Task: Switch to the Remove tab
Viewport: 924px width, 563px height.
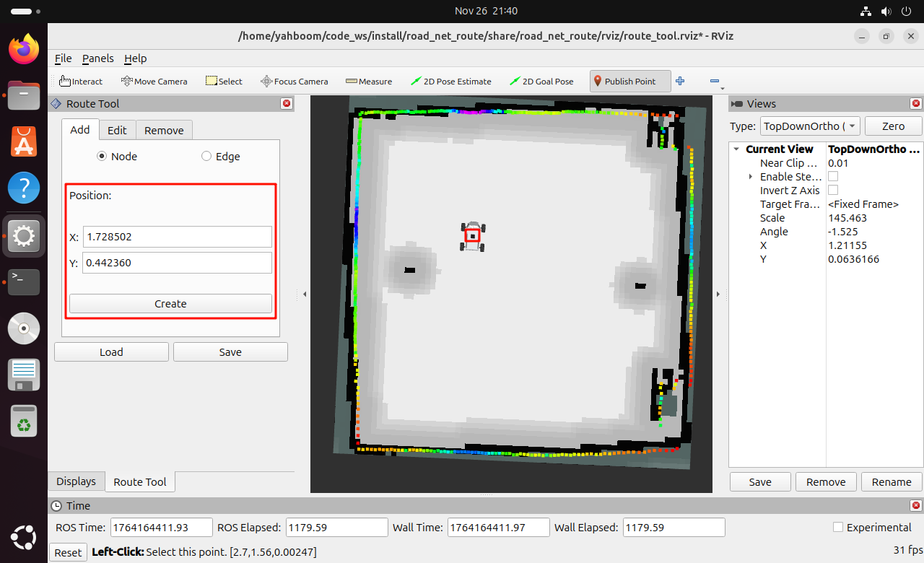Action: 164,131
